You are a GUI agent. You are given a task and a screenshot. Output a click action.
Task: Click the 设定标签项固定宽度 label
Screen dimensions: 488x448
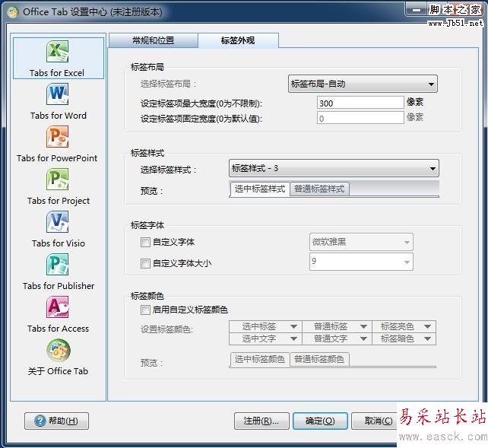click(x=201, y=119)
